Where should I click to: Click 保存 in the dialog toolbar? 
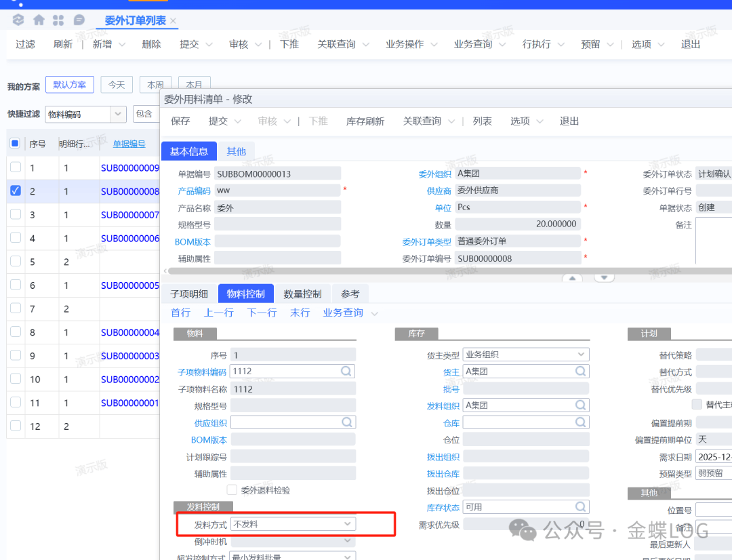click(180, 121)
